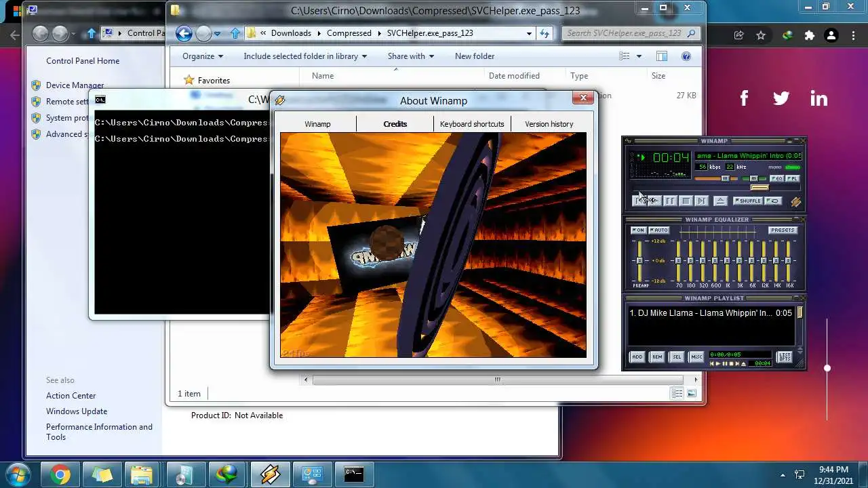Toggle Shuffle in Winamp
Screen dimensions: 868x488
[x=747, y=201]
